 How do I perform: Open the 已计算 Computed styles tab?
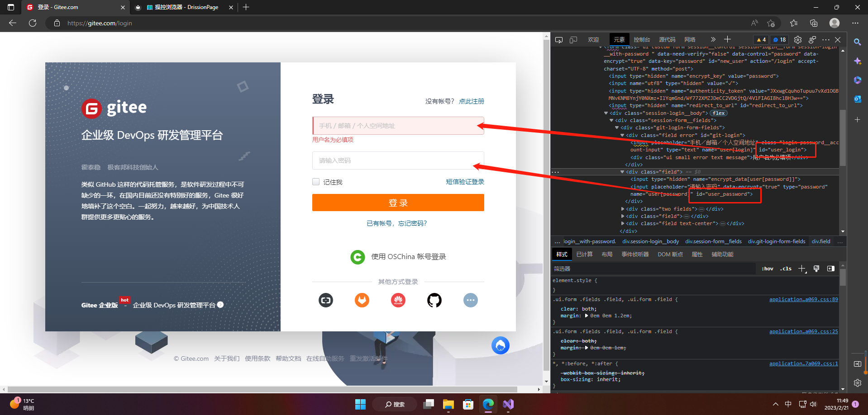584,254
